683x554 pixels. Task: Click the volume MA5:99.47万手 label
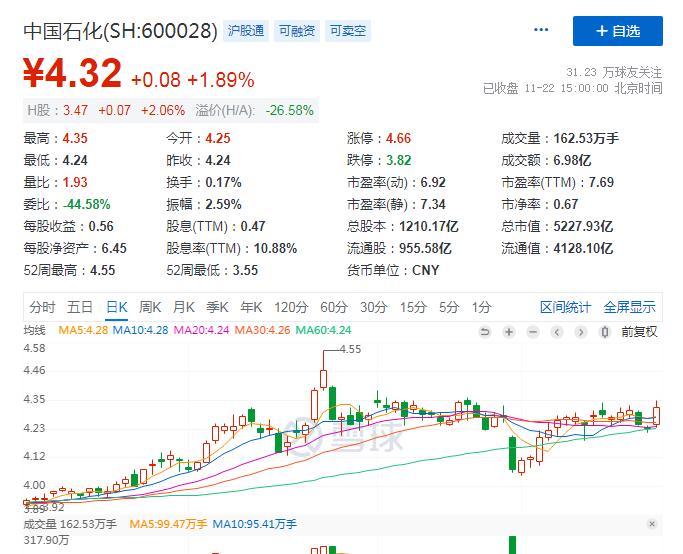pos(168,524)
